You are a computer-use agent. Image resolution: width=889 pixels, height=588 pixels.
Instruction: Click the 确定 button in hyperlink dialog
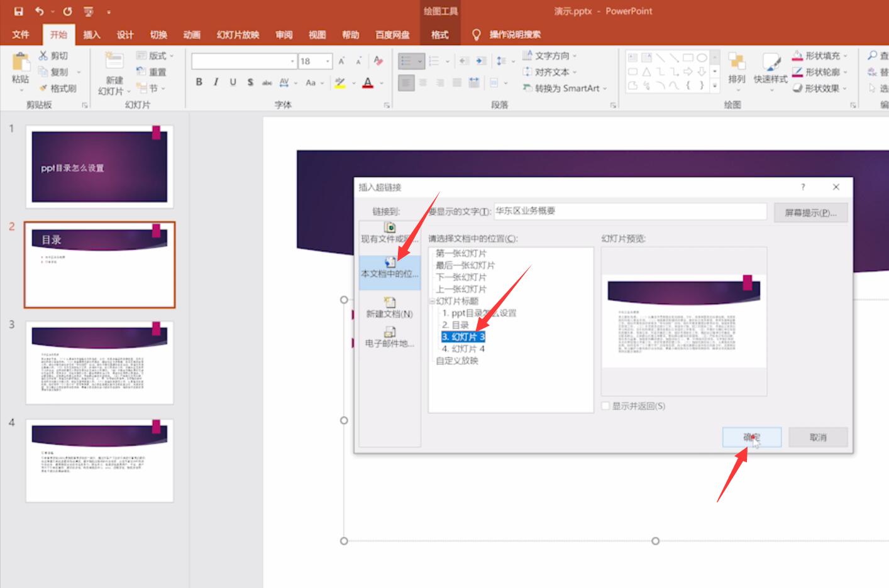(x=752, y=437)
